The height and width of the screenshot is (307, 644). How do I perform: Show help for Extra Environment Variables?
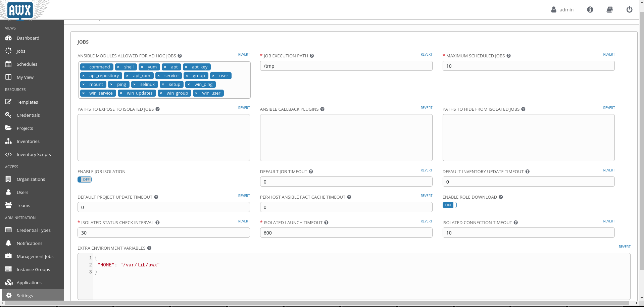tap(149, 248)
